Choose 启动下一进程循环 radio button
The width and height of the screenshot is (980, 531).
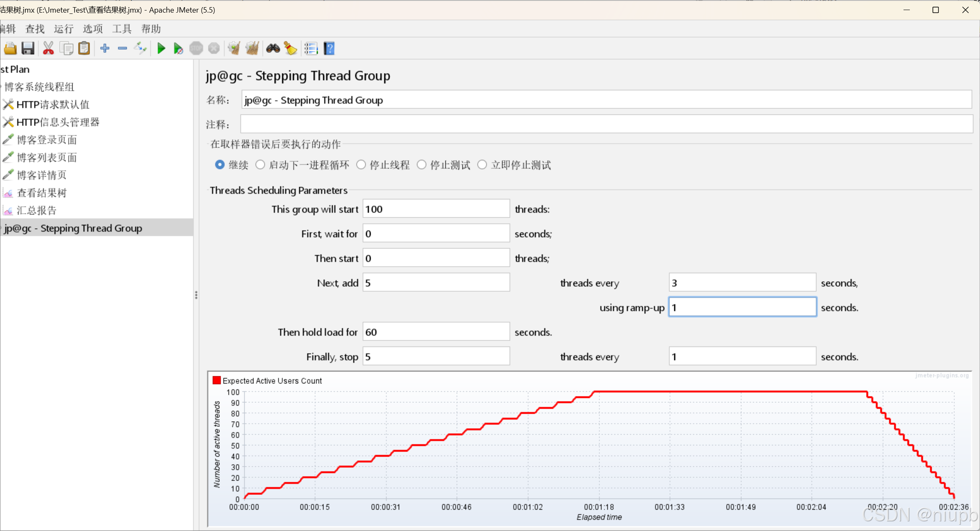(260, 165)
